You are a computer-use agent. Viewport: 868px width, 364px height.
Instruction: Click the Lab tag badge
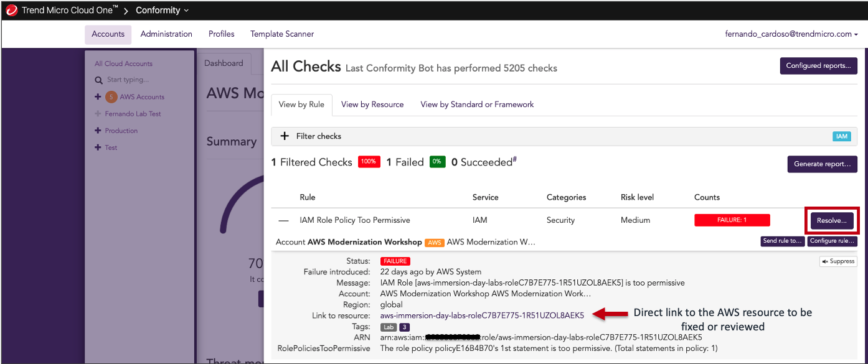tap(389, 327)
